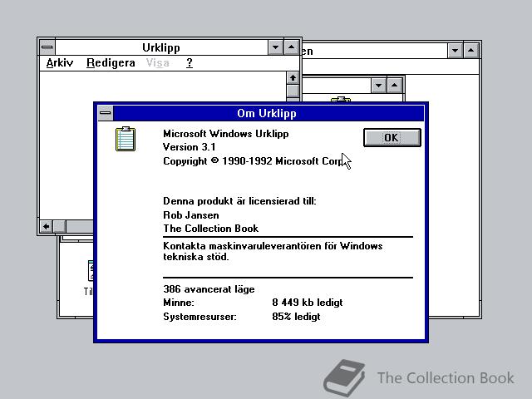Image resolution: width=532 pixels, height=399 pixels.
Task: Confirm the Om Urklipp dialog with OK
Action: (x=392, y=137)
